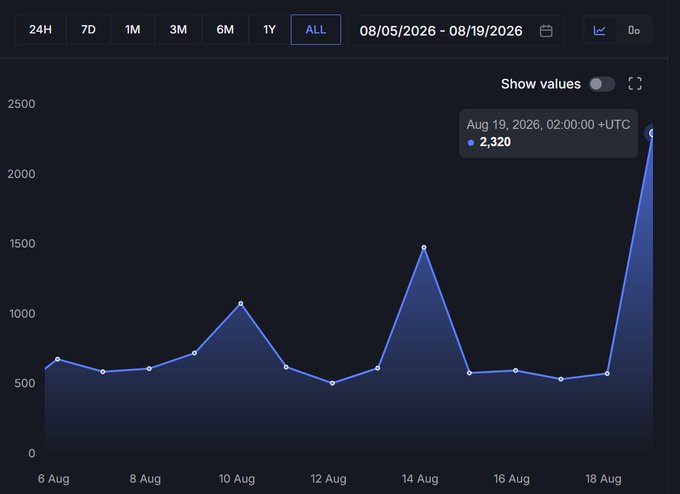Click the 14 Aug axis label
680x494 pixels.
click(x=420, y=479)
